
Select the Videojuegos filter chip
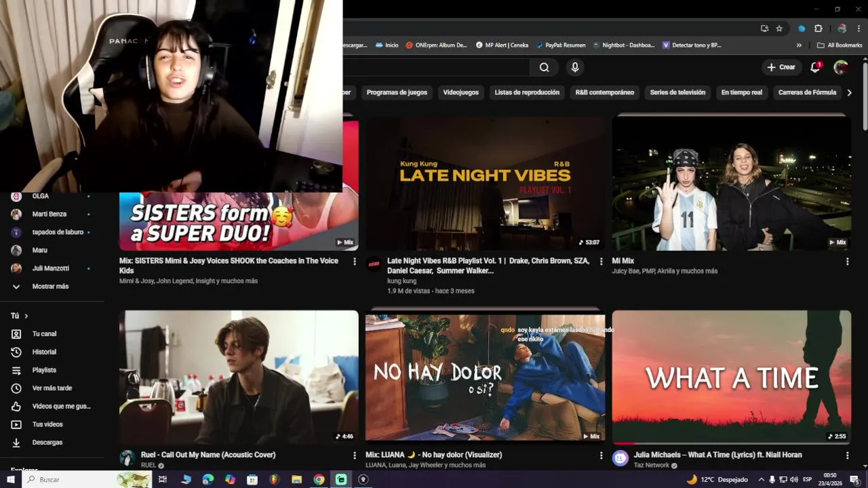(x=461, y=92)
